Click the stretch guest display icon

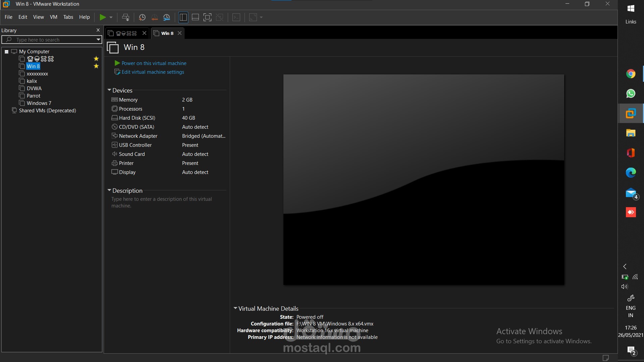[x=253, y=17]
